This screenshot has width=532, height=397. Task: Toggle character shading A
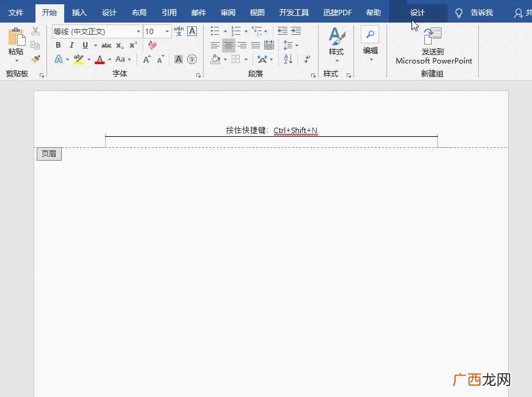click(179, 59)
